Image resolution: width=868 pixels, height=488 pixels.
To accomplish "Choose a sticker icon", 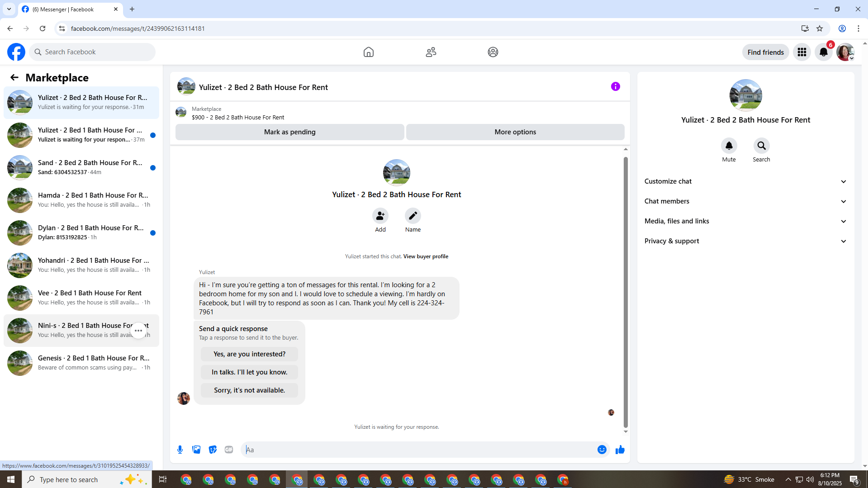I will coord(213,450).
